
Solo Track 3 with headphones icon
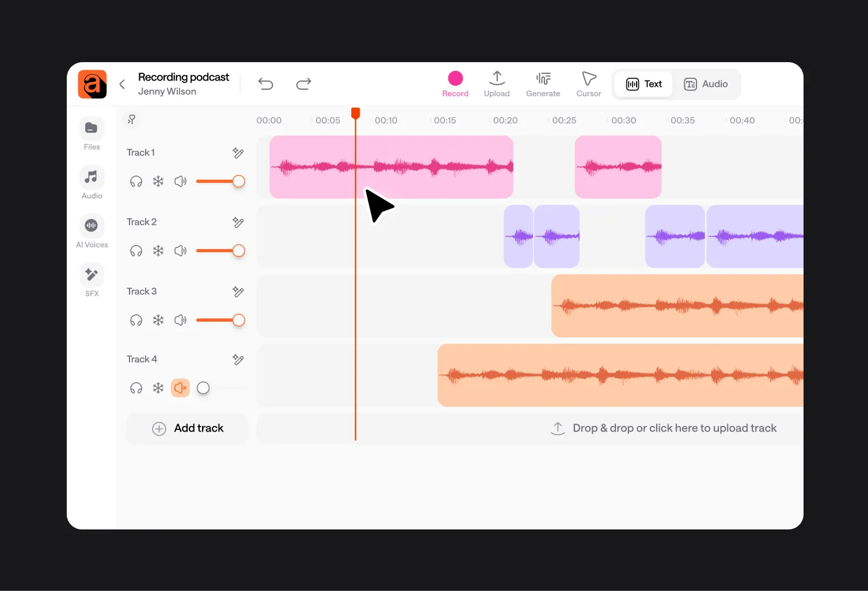136,320
